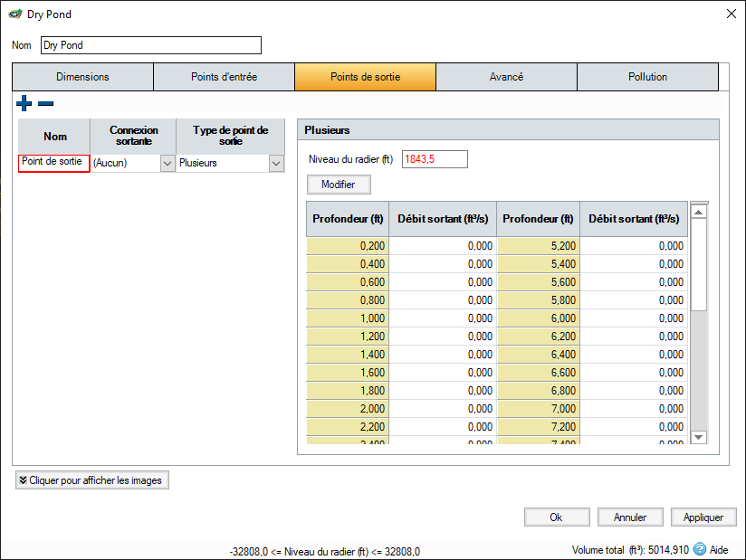Select the depth cell 6,600

(x=539, y=372)
